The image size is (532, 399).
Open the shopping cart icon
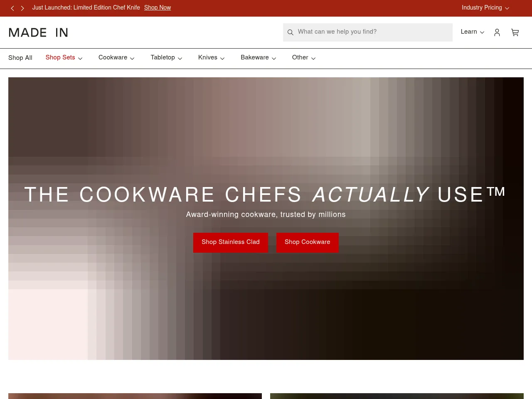(515, 32)
